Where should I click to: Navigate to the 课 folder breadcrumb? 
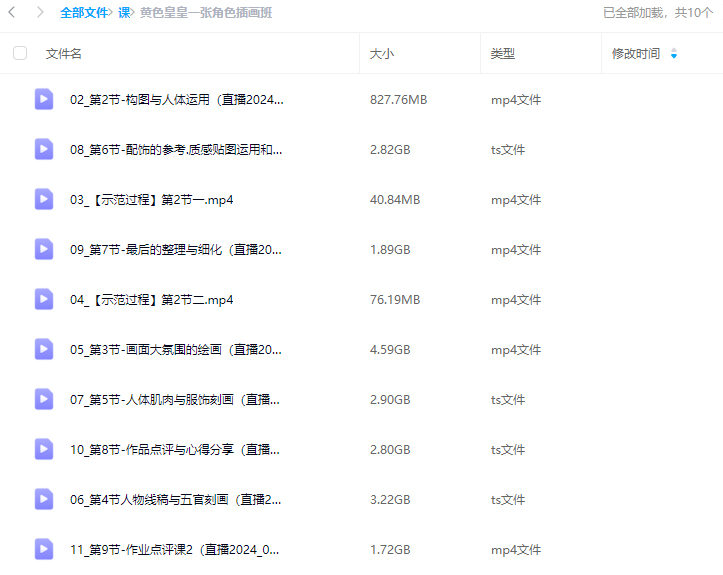pos(124,13)
